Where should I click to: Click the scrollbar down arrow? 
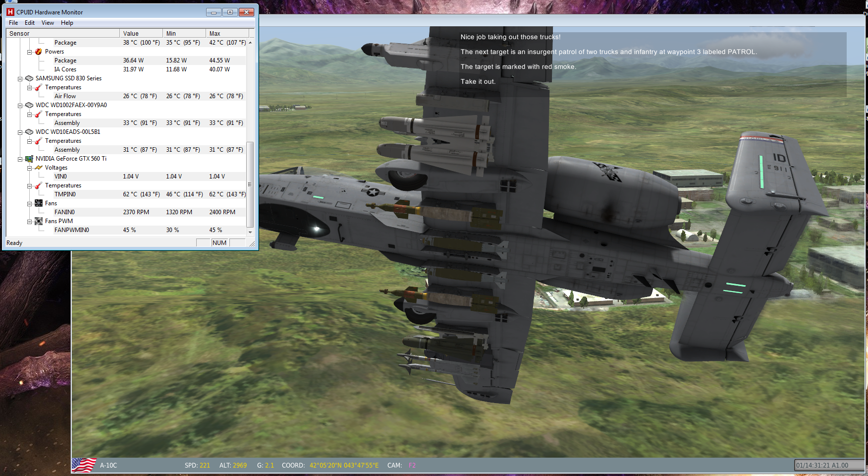point(250,232)
